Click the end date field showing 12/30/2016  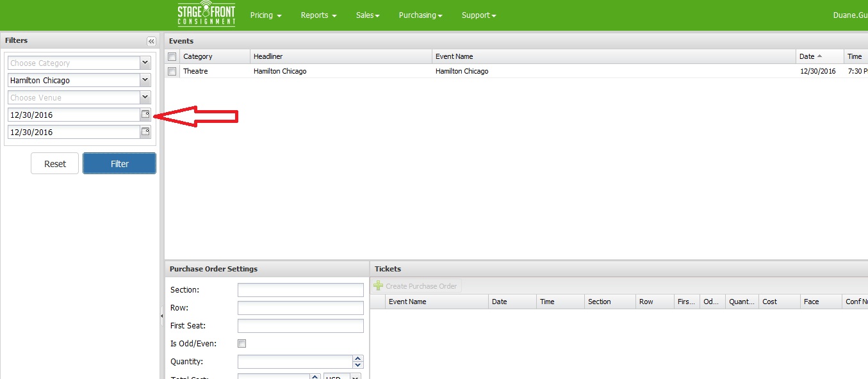74,132
